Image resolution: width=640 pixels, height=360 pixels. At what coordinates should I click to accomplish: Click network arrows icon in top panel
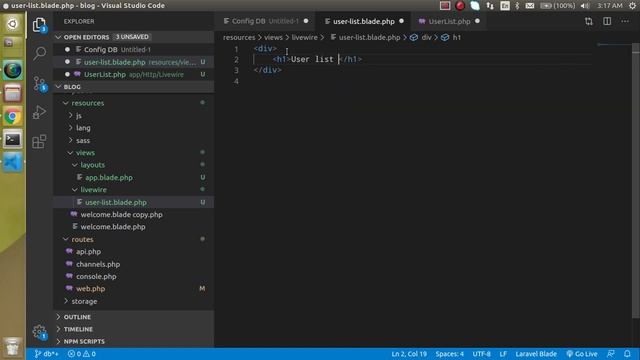(490, 6)
